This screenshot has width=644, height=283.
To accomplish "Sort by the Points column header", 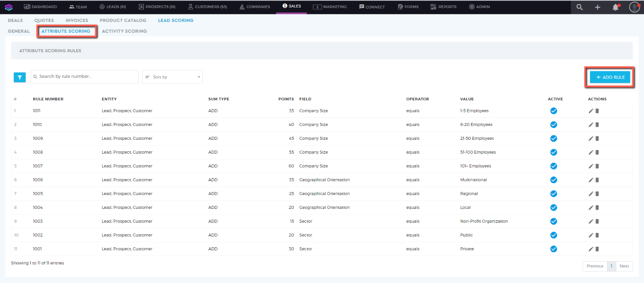I will click(x=286, y=99).
